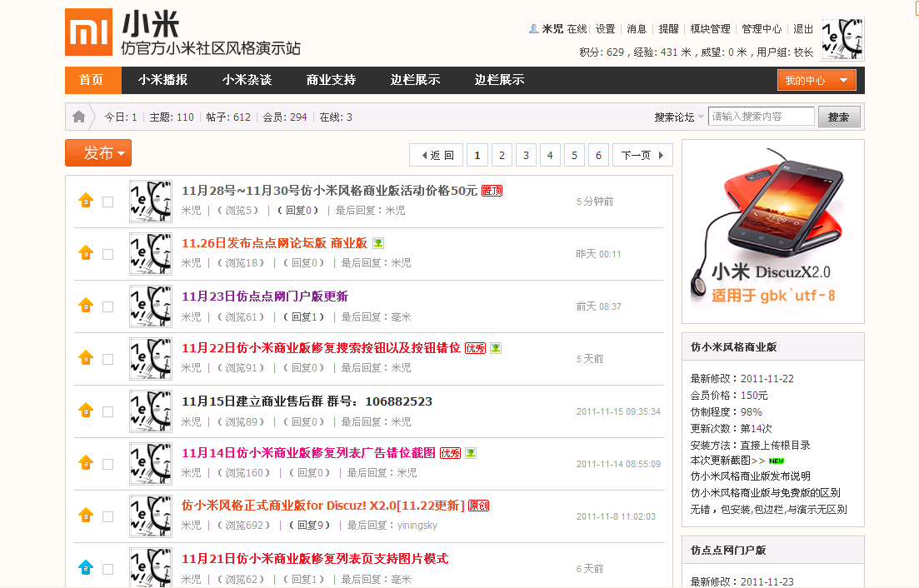Click the image attachment icon on the 11.26日 thread
This screenshot has width=919, height=588.
tap(378, 243)
